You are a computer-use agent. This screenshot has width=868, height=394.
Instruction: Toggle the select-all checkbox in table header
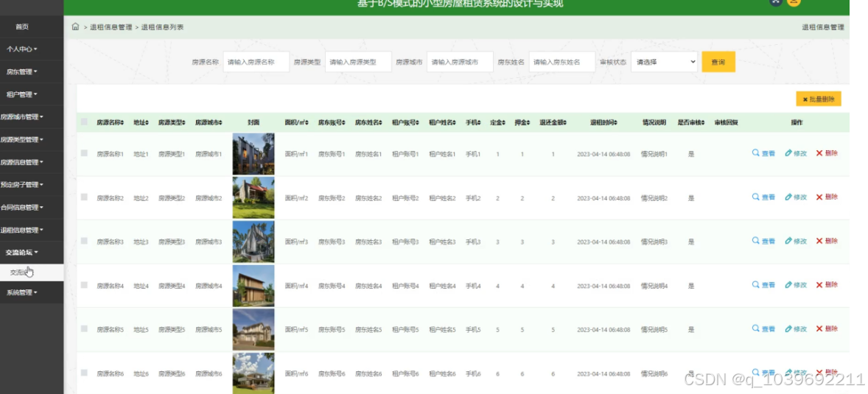(x=84, y=122)
